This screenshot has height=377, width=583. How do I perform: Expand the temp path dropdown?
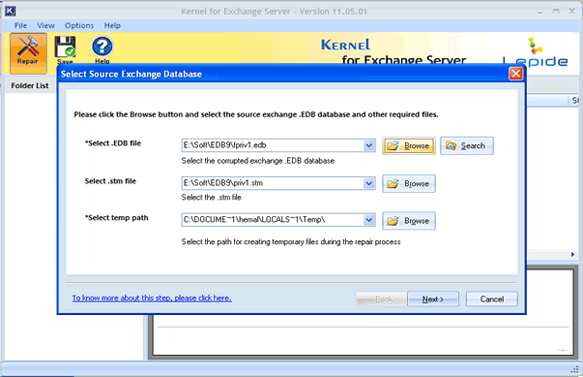[x=369, y=220]
